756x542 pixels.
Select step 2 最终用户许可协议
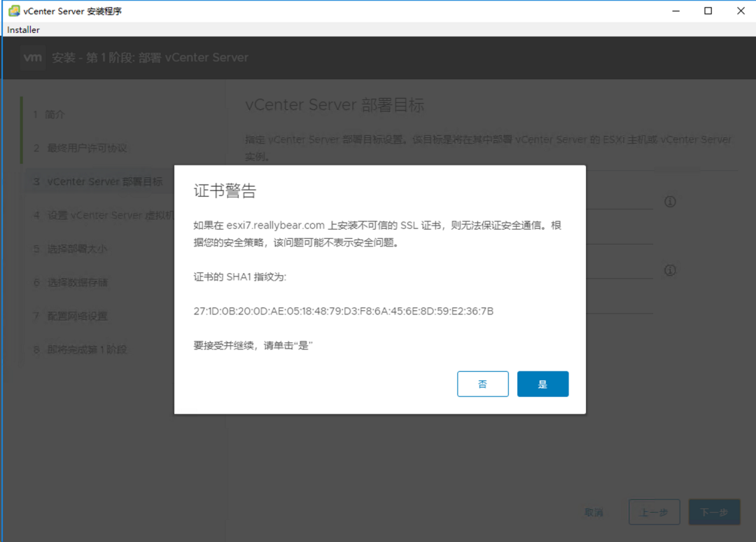[80, 148]
